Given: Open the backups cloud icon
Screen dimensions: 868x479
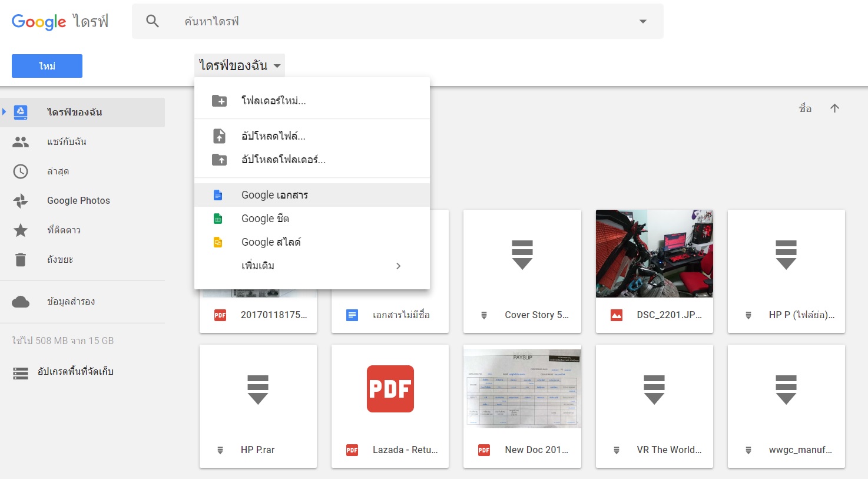Looking at the screenshot, I should [x=21, y=302].
